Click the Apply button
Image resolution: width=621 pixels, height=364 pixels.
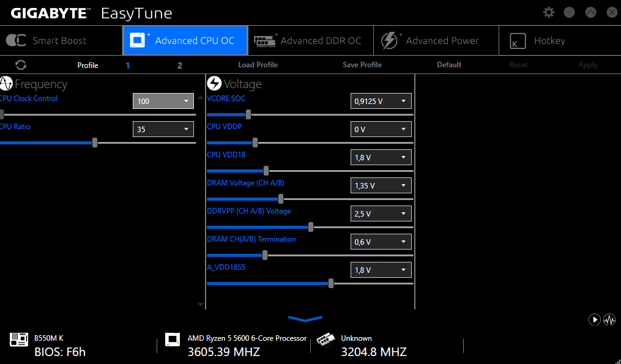[588, 65]
